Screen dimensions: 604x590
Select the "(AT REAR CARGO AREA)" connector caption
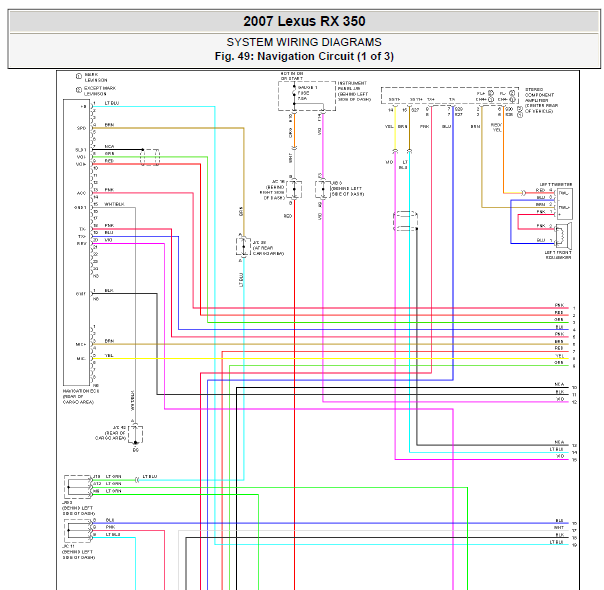(268, 251)
